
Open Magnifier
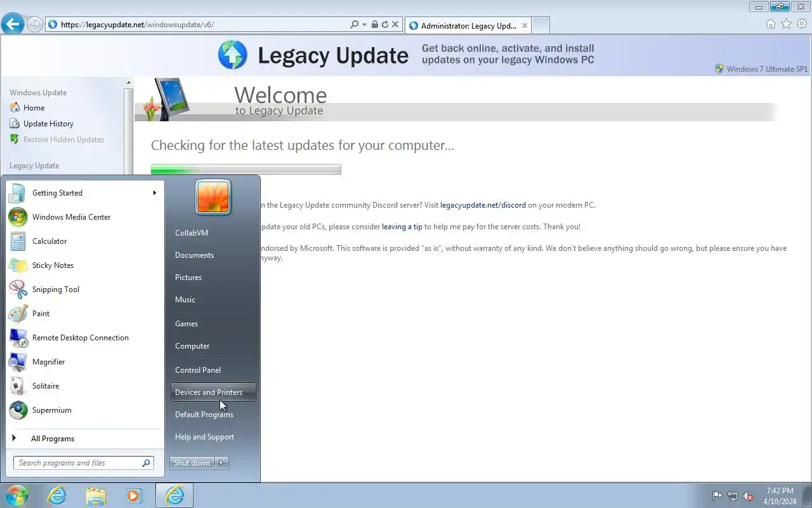tap(84, 362)
